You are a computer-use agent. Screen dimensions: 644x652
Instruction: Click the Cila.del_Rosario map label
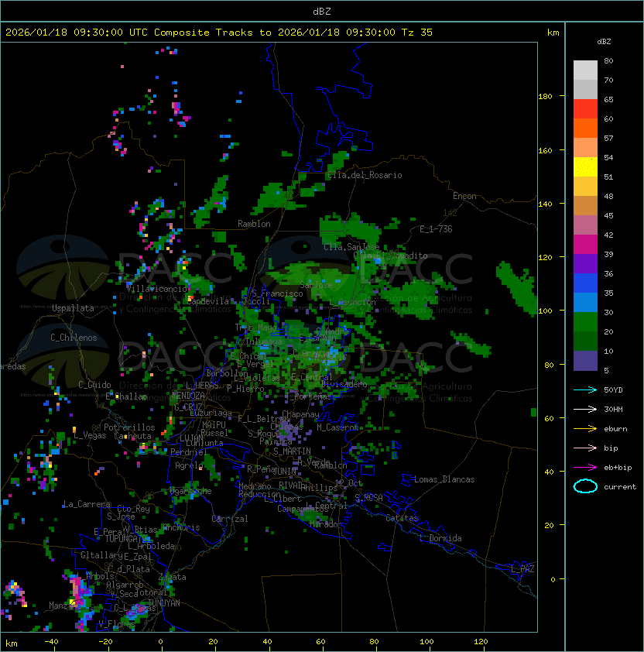click(x=365, y=175)
